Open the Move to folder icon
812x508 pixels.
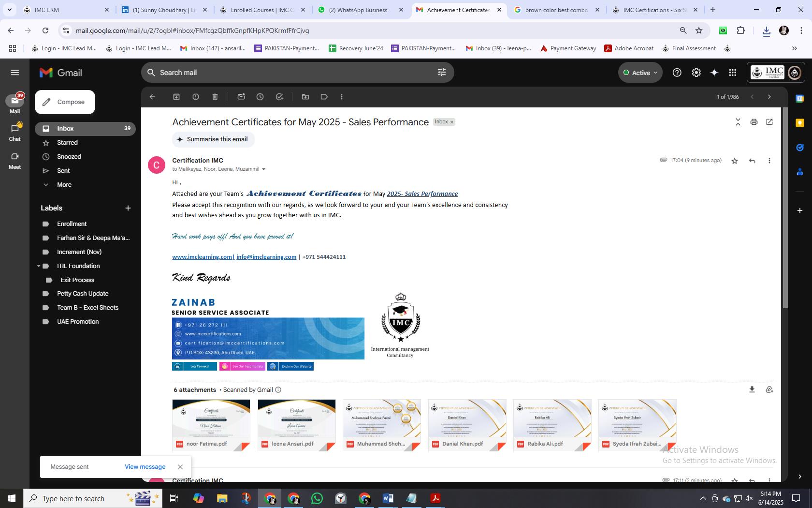305,97
